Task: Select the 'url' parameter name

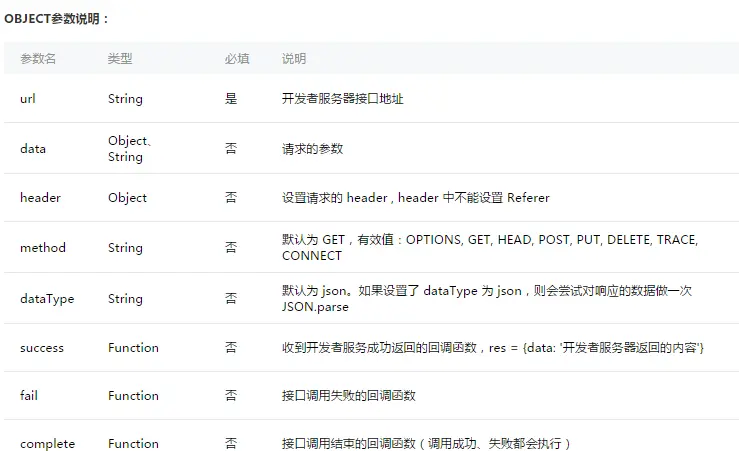Action: click(x=28, y=98)
